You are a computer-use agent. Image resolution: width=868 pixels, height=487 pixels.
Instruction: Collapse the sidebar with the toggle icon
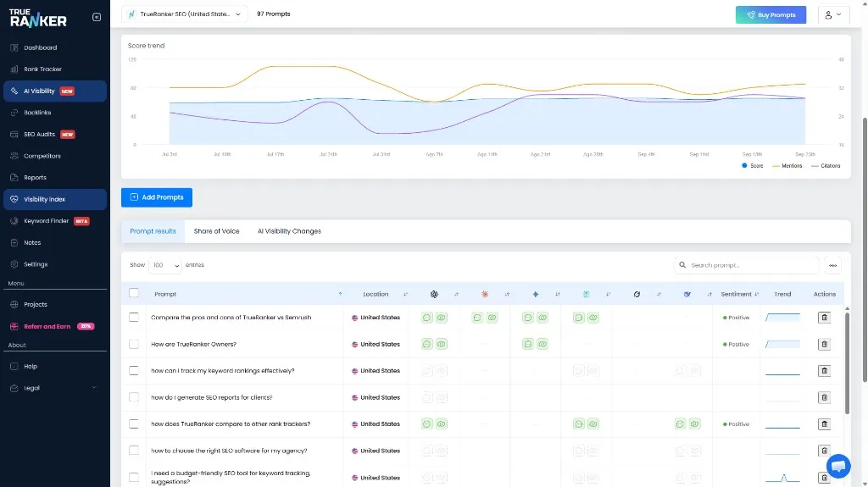pyautogui.click(x=97, y=17)
